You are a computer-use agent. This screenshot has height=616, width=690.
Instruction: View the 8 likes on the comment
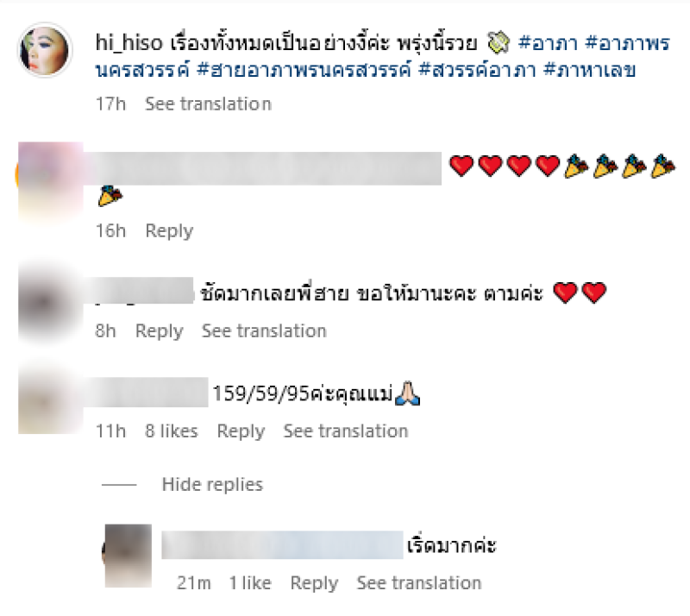(x=171, y=431)
